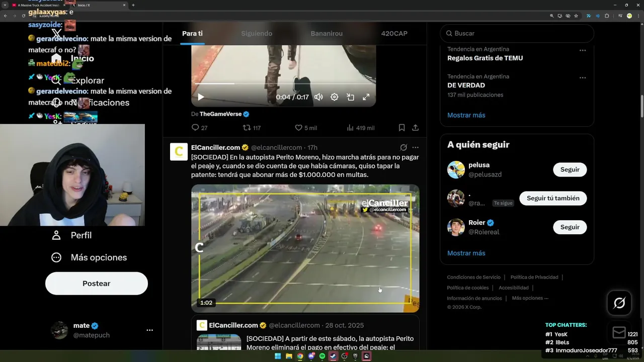Screen dimensions: 644x362
Task: Open the Grok floating button
Action: [x=619, y=303]
